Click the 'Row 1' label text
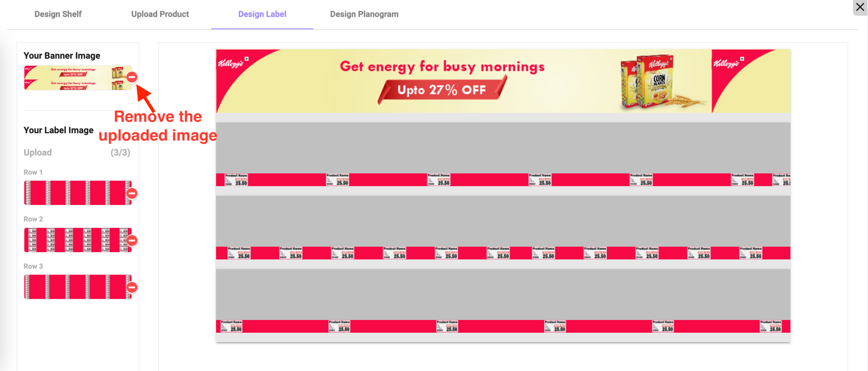 tap(33, 172)
